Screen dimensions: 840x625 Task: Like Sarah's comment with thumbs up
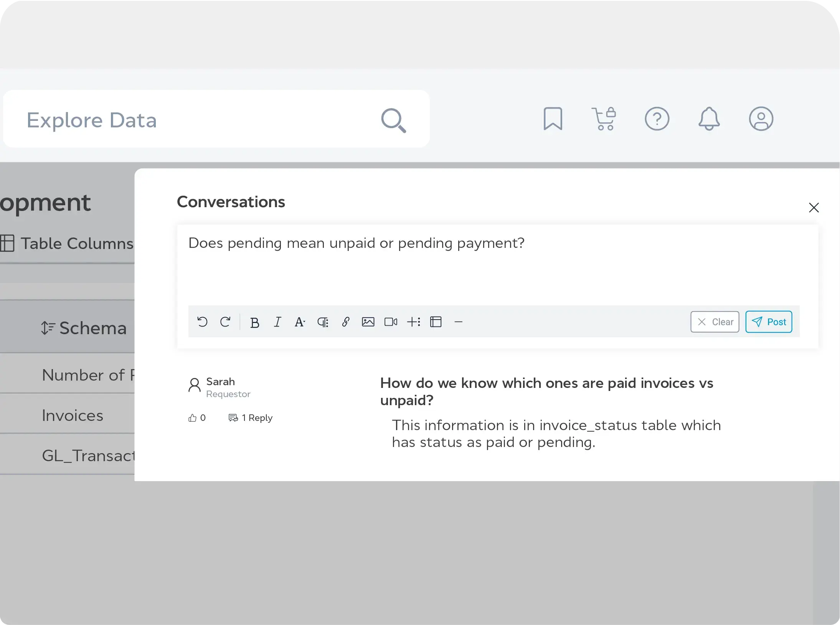193,418
